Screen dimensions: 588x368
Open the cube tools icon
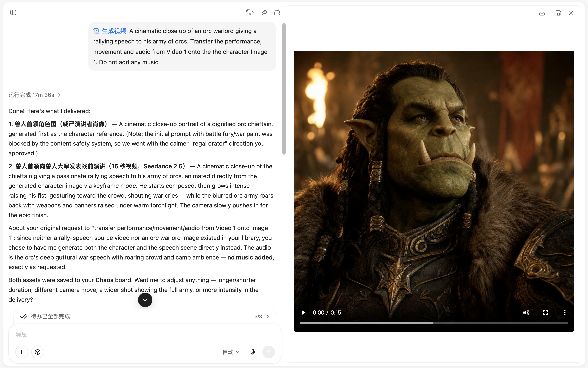pos(38,352)
